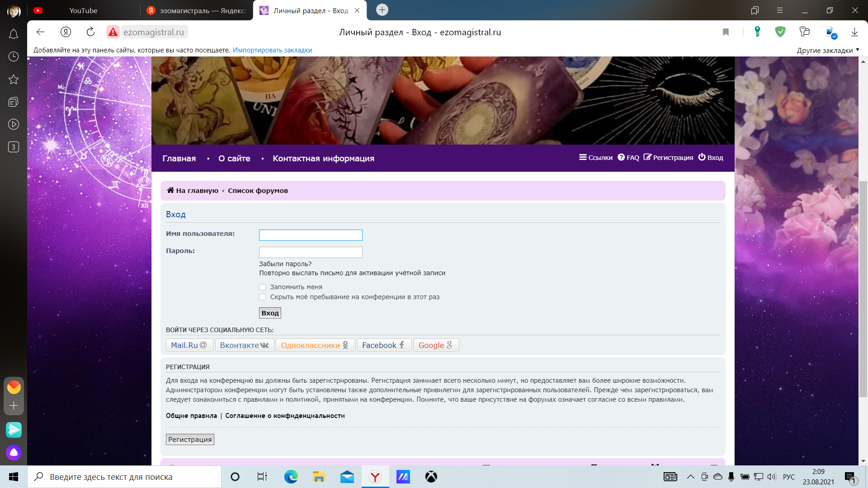868x488 pixels.
Task: Click the page reload icon
Action: point(90,32)
